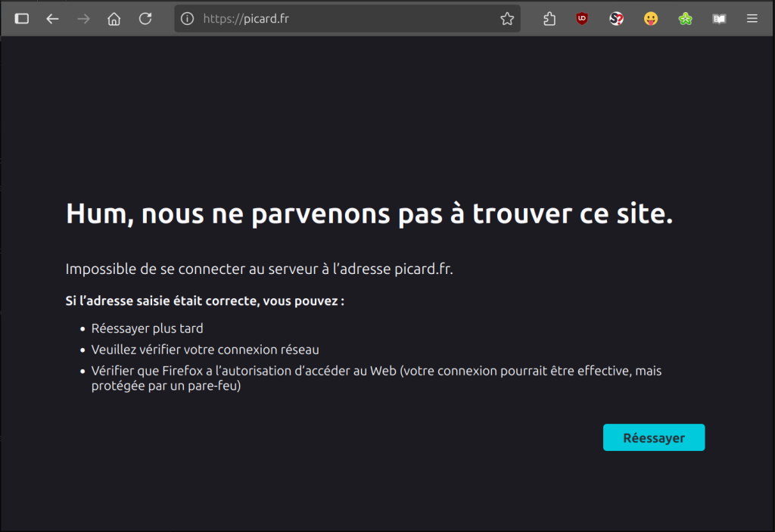The width and height of the screenshot is (775, 532).
Task: Open the NoScript extension icon
Action: 616,19
